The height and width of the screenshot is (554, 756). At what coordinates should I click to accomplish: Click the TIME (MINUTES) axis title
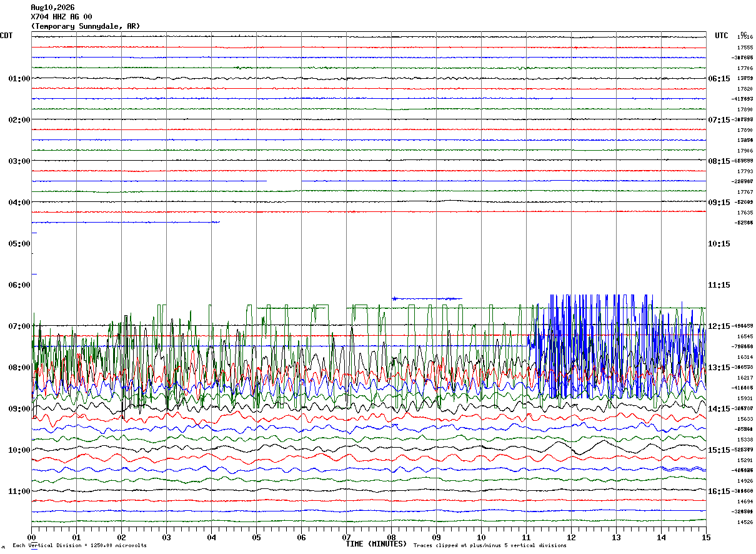[x=376, y=544]
